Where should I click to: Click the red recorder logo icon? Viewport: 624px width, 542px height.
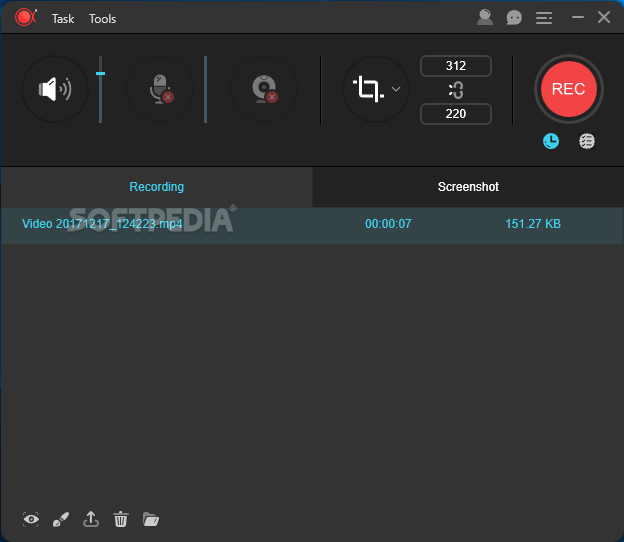point(25,18)
